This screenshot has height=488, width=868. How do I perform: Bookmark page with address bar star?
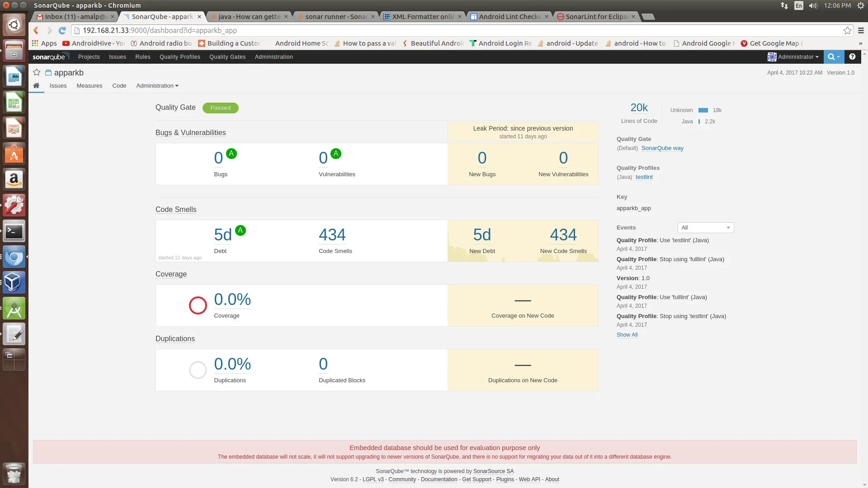tap(847, 30)
